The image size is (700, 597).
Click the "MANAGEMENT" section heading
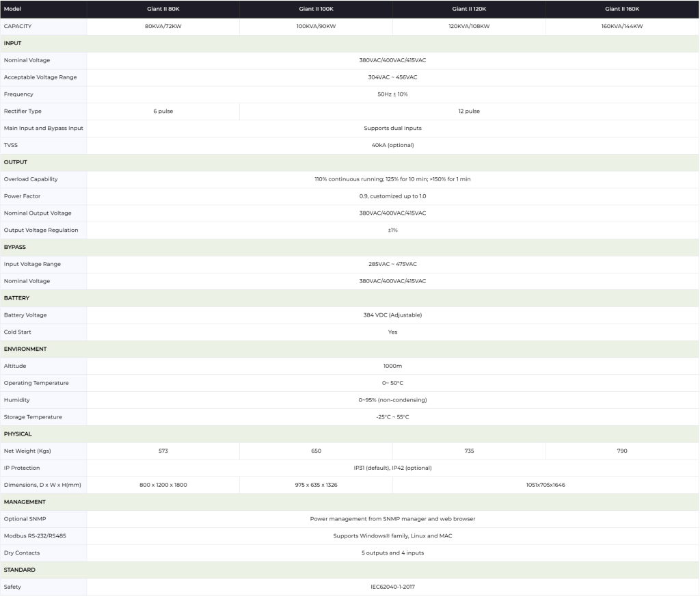pos(25,501)
